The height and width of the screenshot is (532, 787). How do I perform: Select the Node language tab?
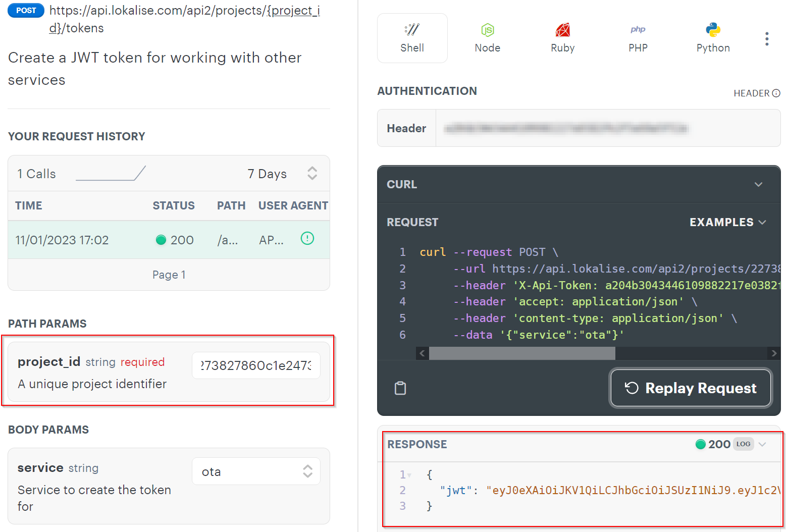487,38
